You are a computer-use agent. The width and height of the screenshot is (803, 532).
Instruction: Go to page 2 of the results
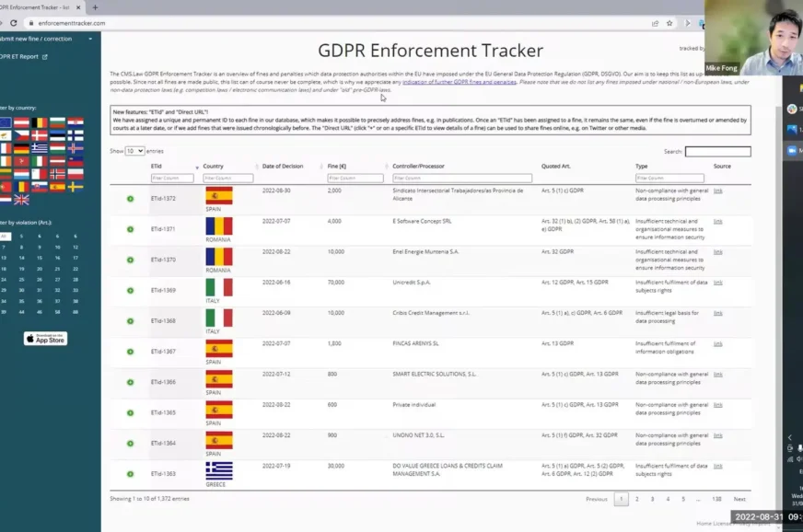637,499
